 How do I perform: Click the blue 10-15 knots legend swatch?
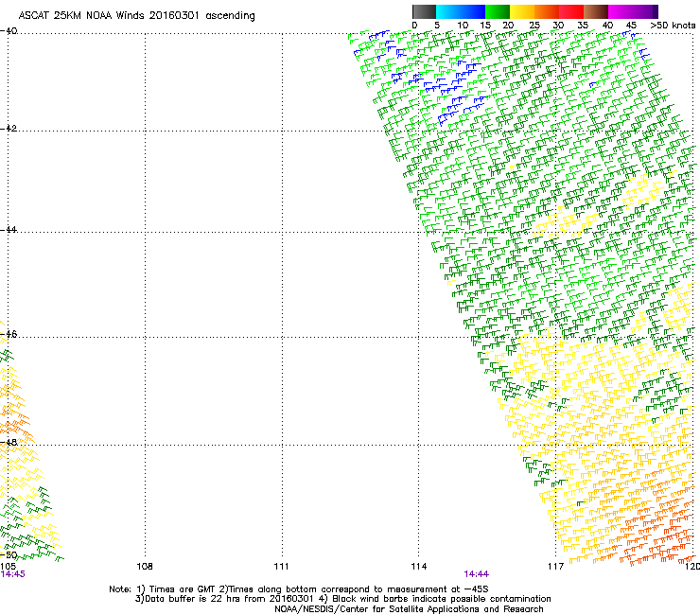pyautogui.click(x=472, y=11)
